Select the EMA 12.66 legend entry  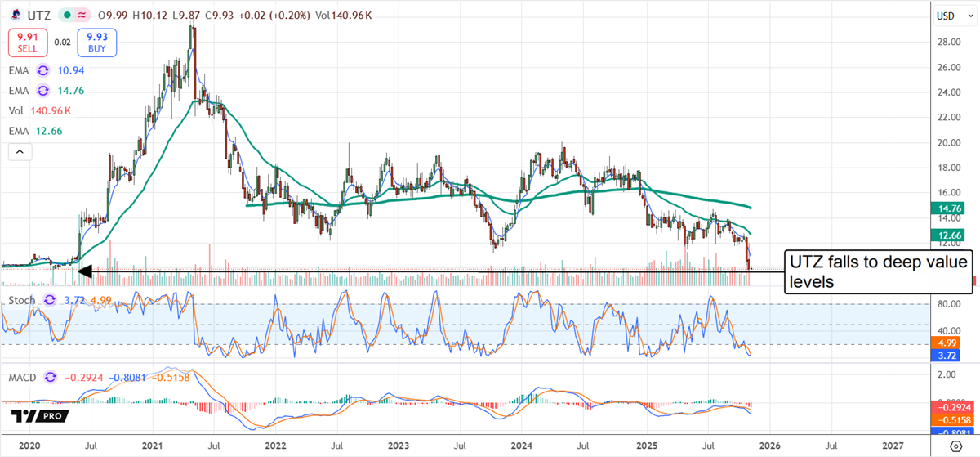pyautogui.click(x=33, y=129)
